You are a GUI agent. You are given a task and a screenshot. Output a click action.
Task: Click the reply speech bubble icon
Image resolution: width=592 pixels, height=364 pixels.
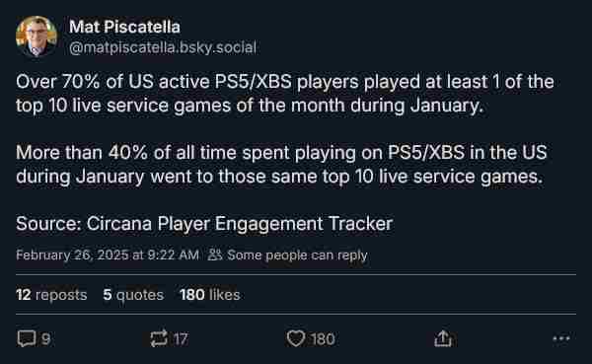[27, 338]
